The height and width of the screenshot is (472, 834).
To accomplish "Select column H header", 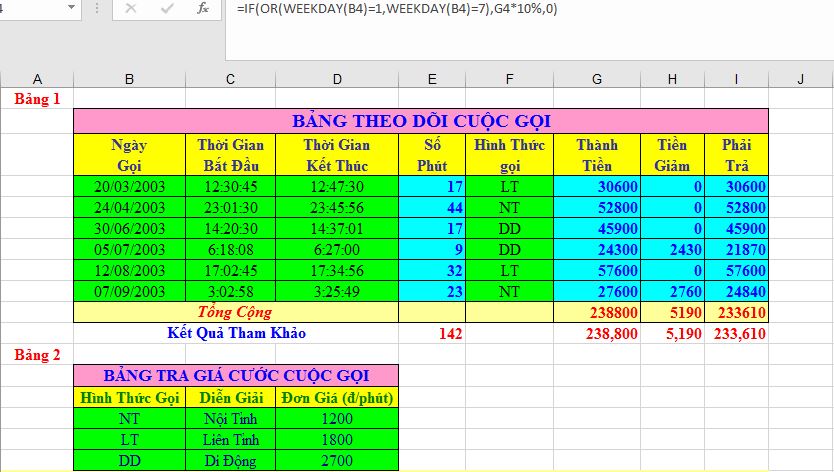I will (673, 79).
